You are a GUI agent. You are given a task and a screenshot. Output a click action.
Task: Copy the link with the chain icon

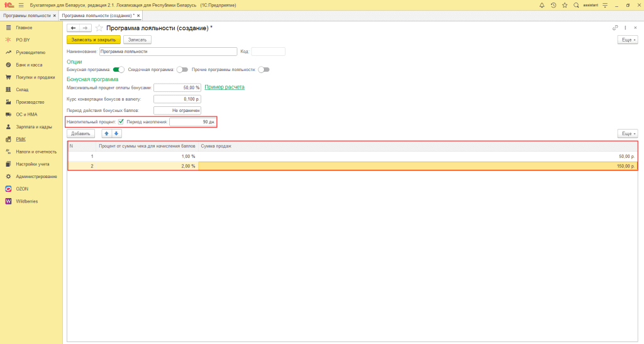(614, 28)
